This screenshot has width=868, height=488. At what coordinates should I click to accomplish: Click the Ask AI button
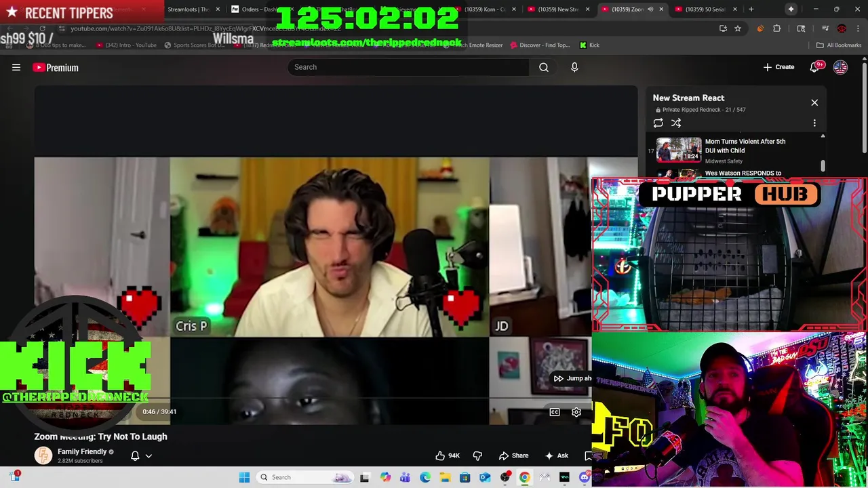click(557, 455)
